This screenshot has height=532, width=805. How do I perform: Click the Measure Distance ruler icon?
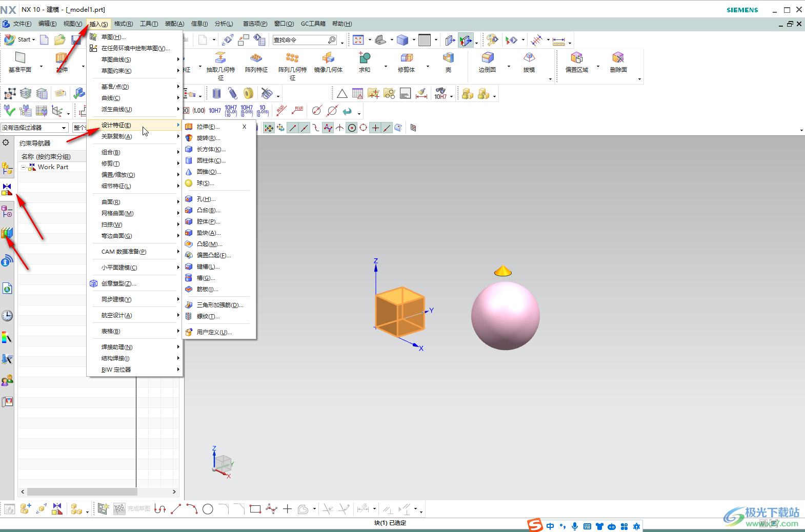[558, 40]
